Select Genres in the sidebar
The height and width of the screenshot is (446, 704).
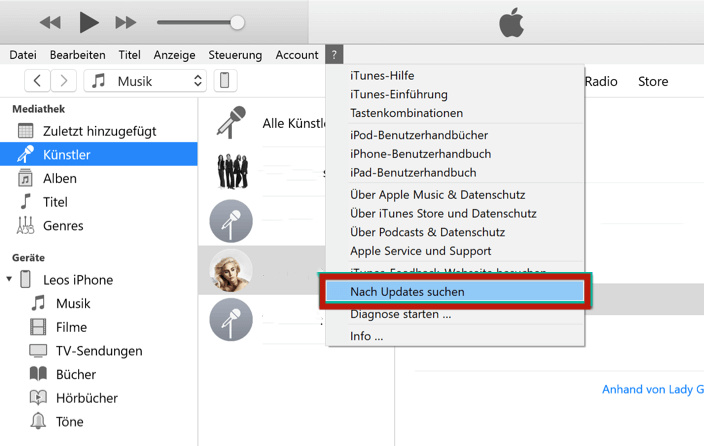(x=99, y=225)
